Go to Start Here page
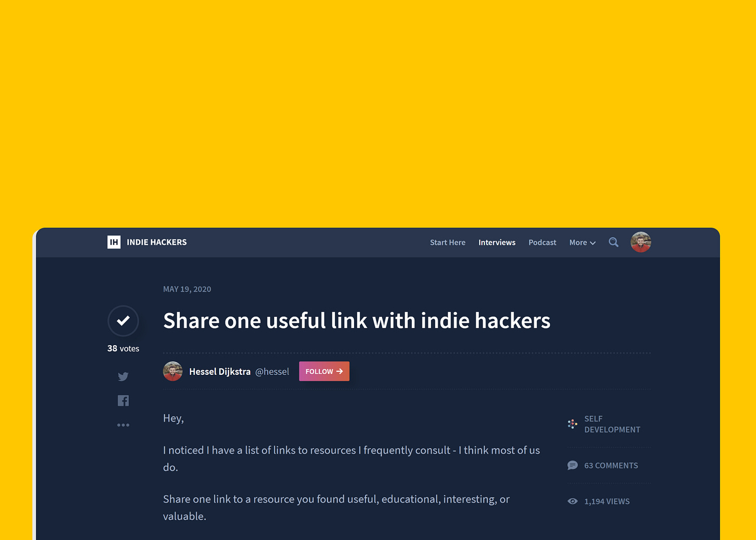756x540 pixels. pyautogui.click(x=448, y=242)
